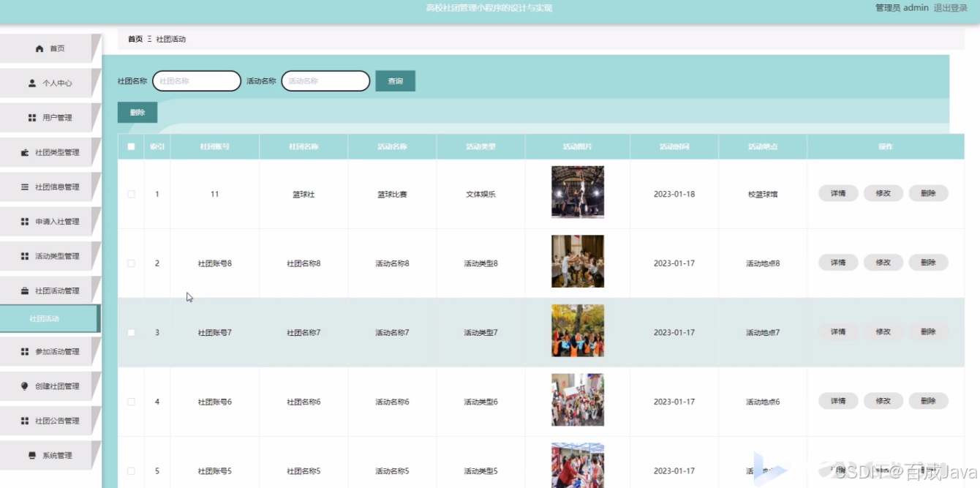Click the home icon beside 首页
Screen dimensions: 980x488
tap(39, 48)
